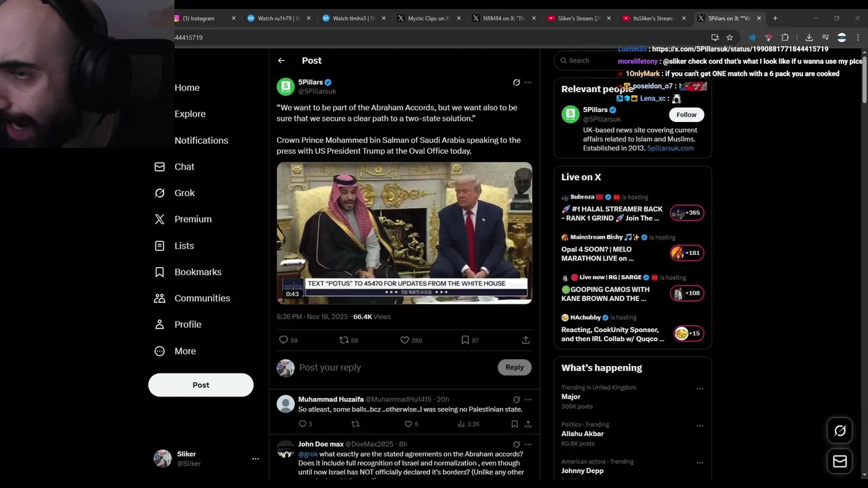Image resolution: width=868 pixels, height=488 pixels.
Task: Open floating Grok button at bottom right
Action: [x=840, y=430]
